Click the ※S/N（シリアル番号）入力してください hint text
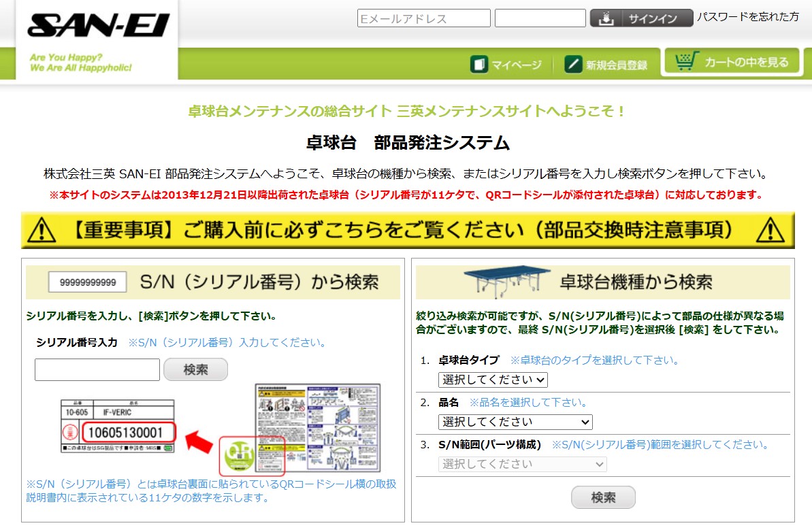 [227, 343]
